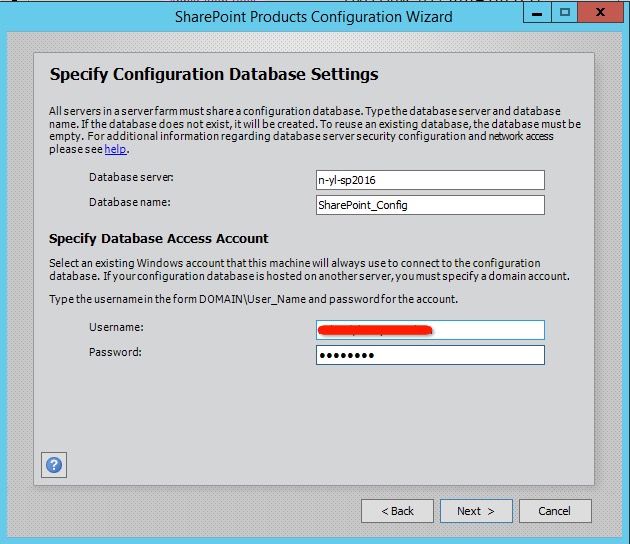Click the 'Username:' label
The image size is (630, 544).
pyautogui.click(x=116, y=327)
